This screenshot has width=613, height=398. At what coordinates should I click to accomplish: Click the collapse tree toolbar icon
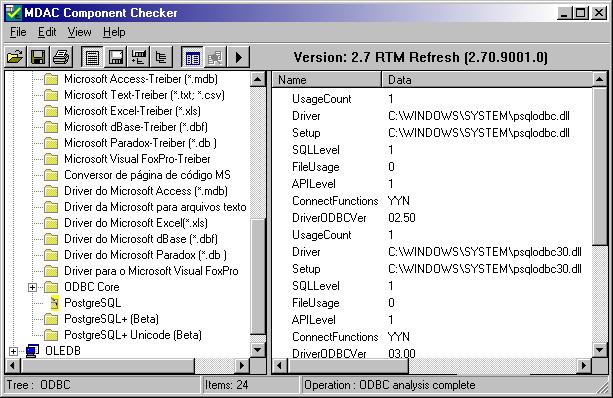coord(161,57)
